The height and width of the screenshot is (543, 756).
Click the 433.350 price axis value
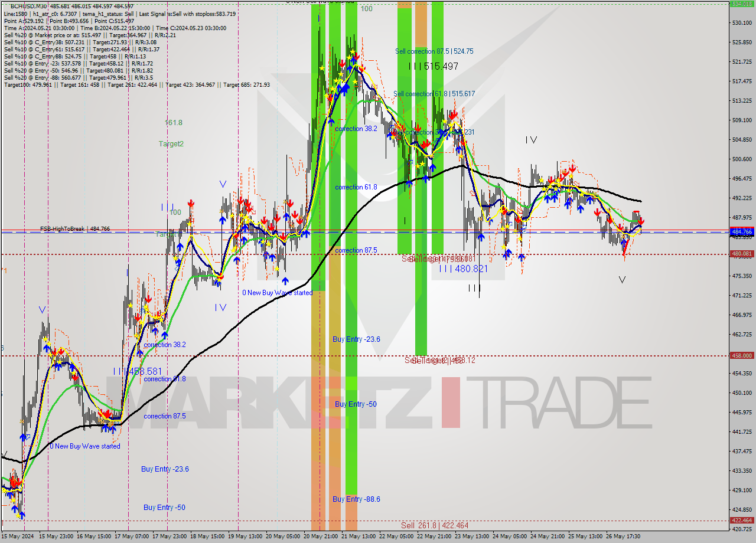click(742, 470)
